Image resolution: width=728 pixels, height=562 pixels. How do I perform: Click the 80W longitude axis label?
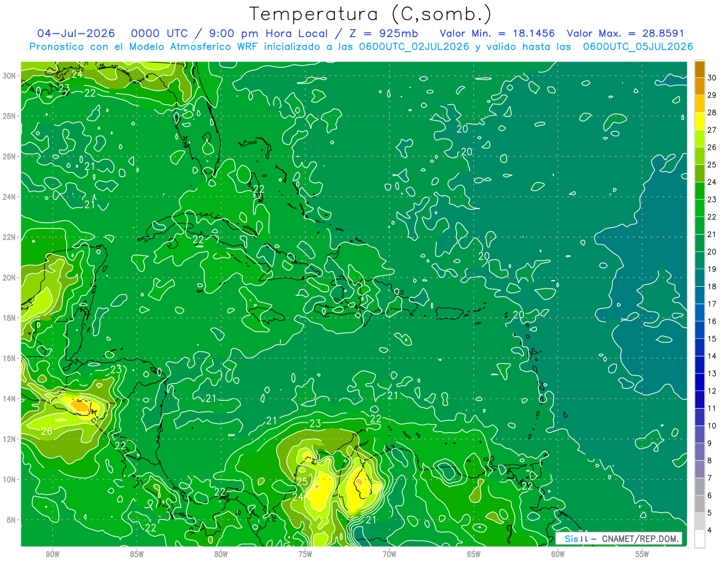coord(221,555)
